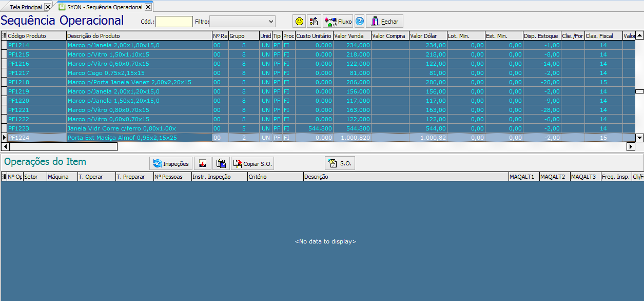Viewport: 644px width, 301px height.
Task: Open the Fluxo flow diagram
Action: (x=338, y=21)
